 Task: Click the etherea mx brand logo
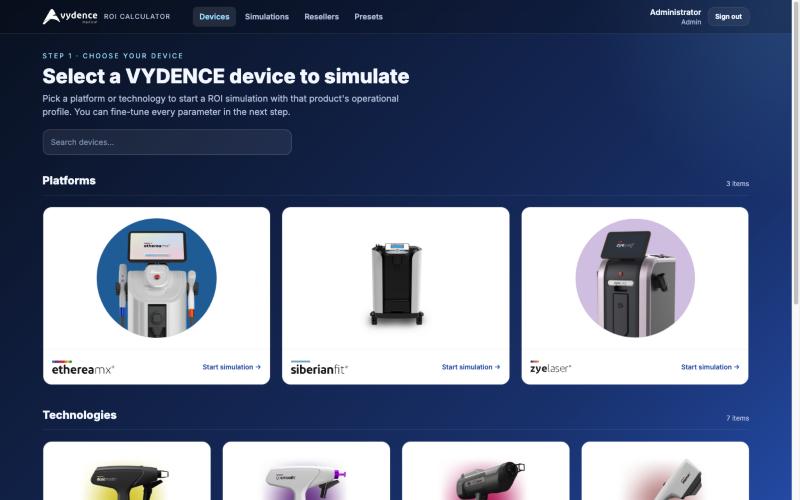83,368
